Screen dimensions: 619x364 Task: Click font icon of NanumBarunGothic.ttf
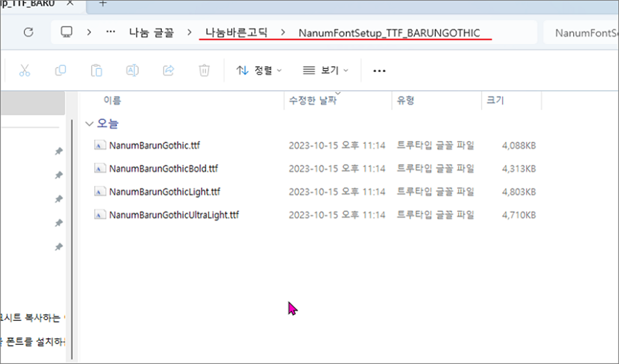pyautogui.click(x=100, y=145)
